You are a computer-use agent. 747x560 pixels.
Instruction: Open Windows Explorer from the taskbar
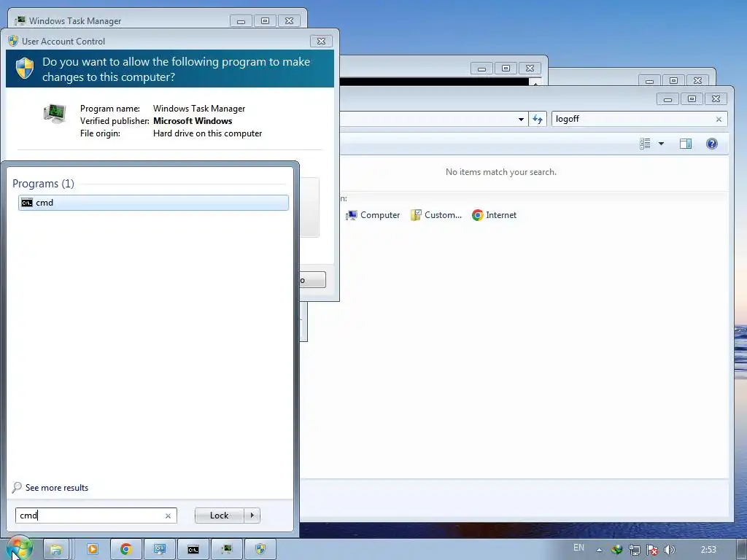(x=56, y=550)
